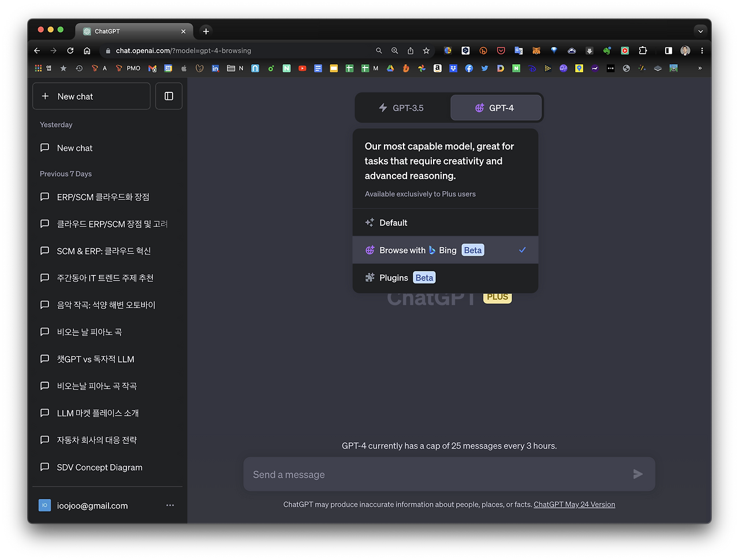Share this page via the share icon
Image resolution: width=739 pixels, height=560 pixels.
tap(410, 51)
